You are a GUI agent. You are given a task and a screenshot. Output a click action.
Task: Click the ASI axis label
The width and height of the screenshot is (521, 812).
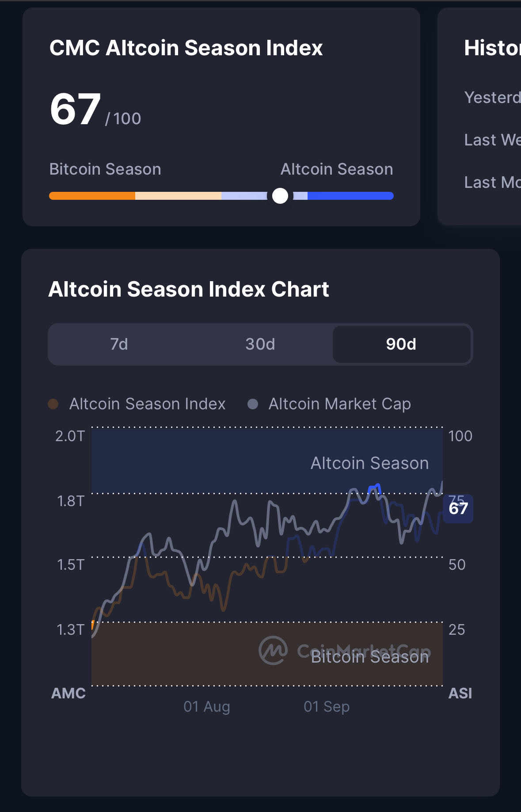(x=460, y=693)
